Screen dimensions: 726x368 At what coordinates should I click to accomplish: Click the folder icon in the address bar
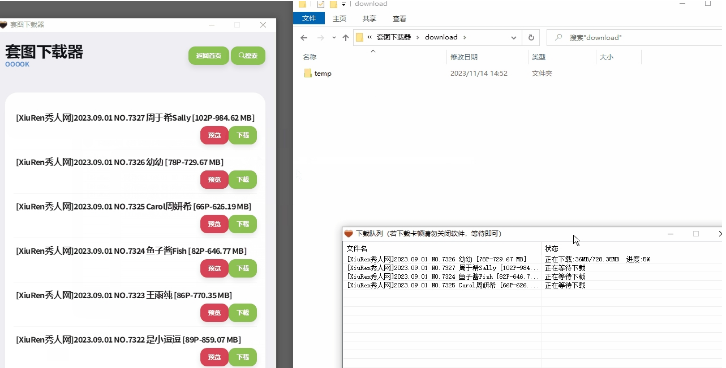pos(359,37)
